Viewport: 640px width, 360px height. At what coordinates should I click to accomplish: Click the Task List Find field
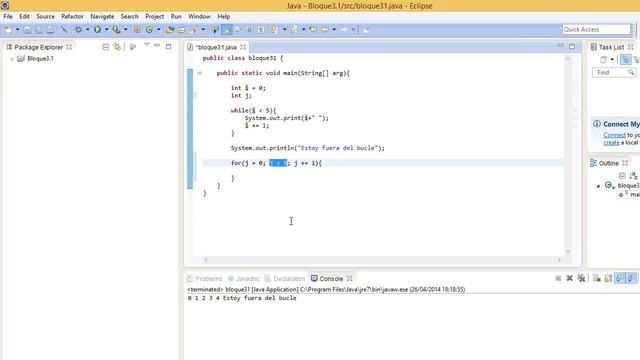pos(614,72)
